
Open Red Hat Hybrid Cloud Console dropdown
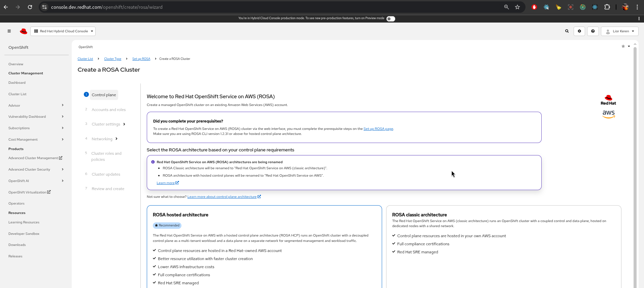pyautogui.click(x=63, y=31)
